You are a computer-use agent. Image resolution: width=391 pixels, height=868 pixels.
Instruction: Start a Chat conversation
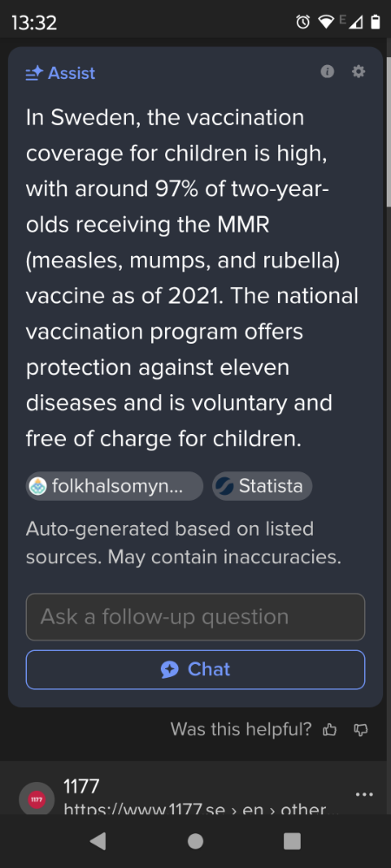[x=195, y=669]
